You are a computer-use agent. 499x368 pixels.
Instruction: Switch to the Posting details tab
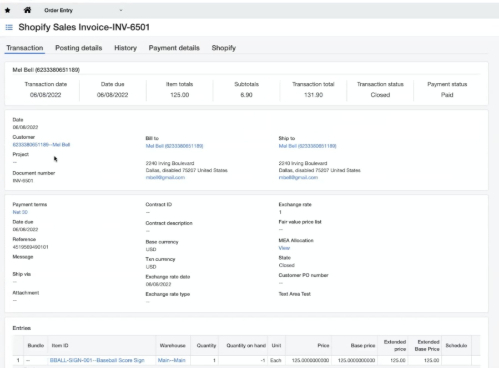coord(79,48)
